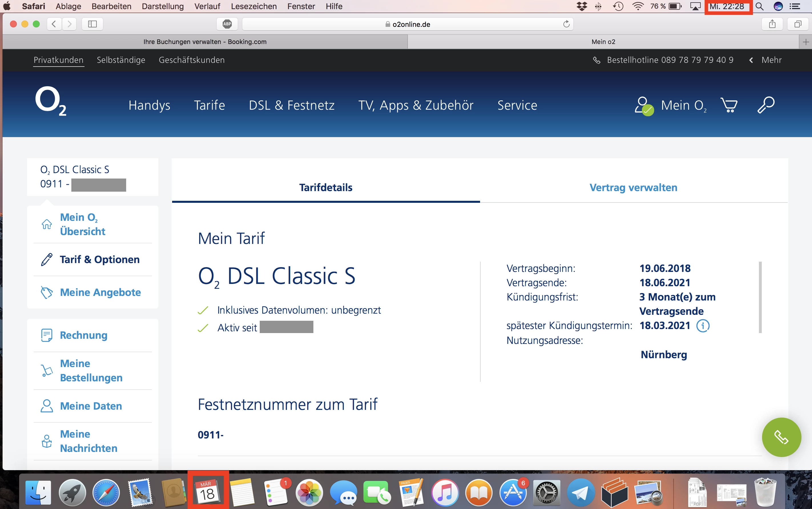Switch to the Booking.com browser tab

pyautogui.click(x=205, y=42)
